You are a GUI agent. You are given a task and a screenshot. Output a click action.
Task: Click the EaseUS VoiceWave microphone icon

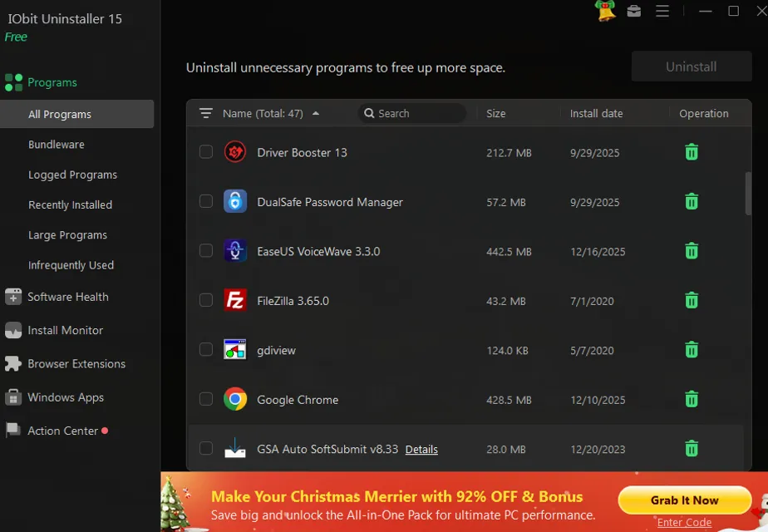(x=235, y=251)
